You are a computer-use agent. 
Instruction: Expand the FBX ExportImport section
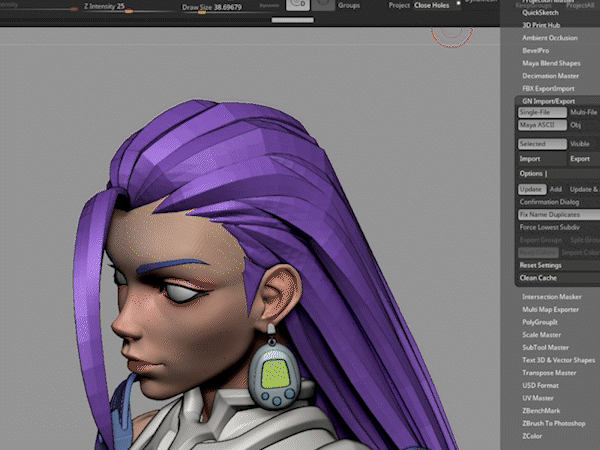pos(548,88)
